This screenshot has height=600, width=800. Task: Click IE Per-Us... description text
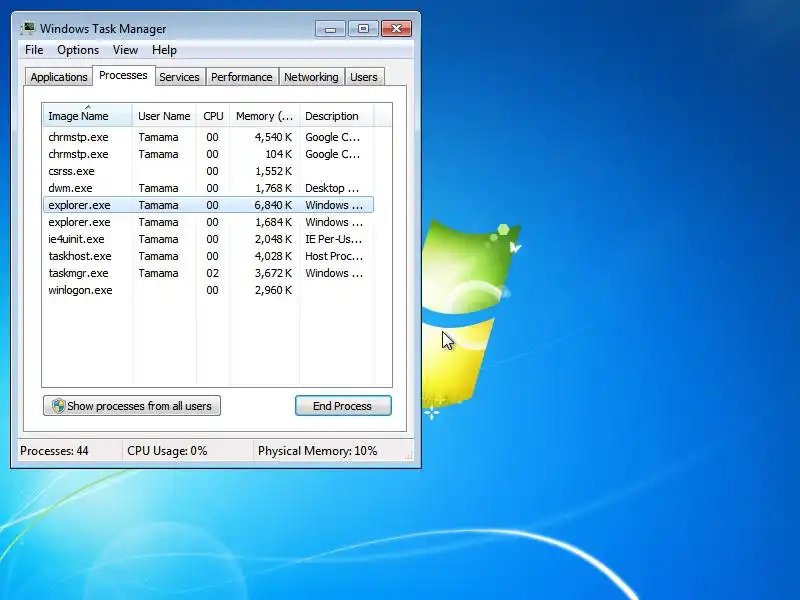[x=333, y=239]
